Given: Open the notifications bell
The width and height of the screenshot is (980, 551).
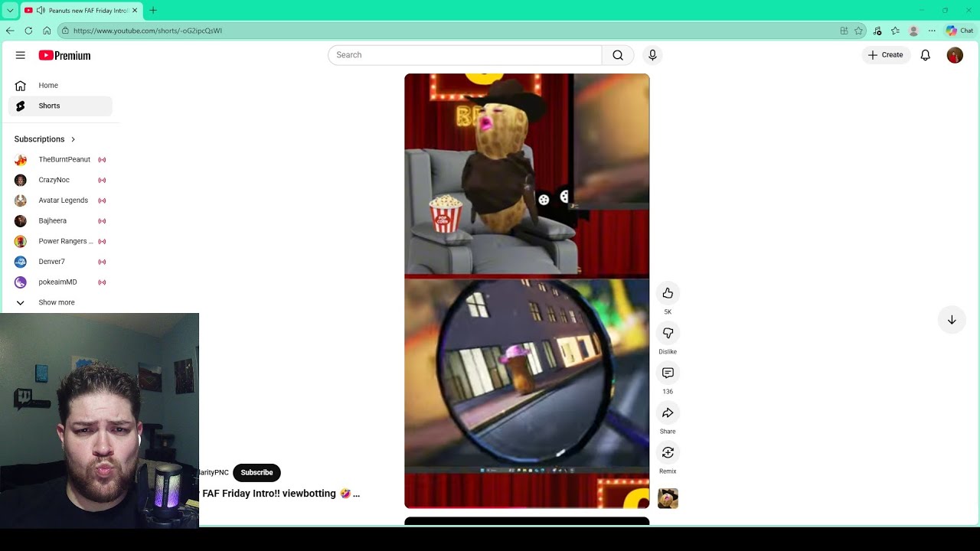Looking at the screenshot, I should pyautogui.click(x=925, y=55).
